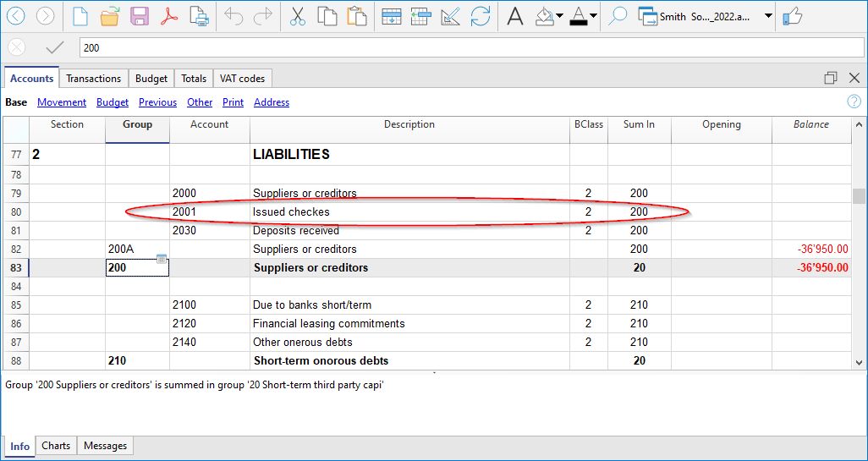Expand the fill color dropdown arrow

tap(559, 16)
